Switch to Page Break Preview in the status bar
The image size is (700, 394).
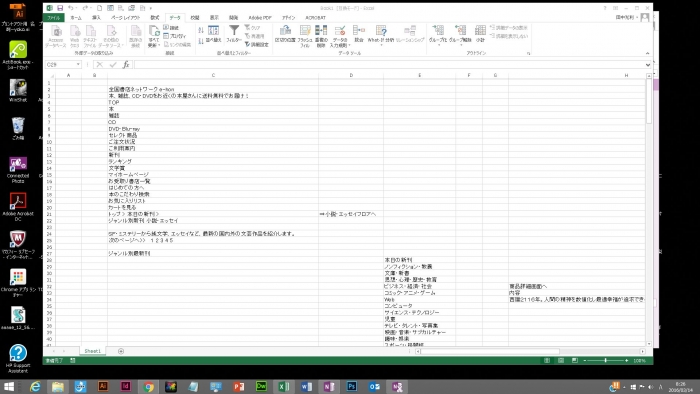click(x=575, y=360)
